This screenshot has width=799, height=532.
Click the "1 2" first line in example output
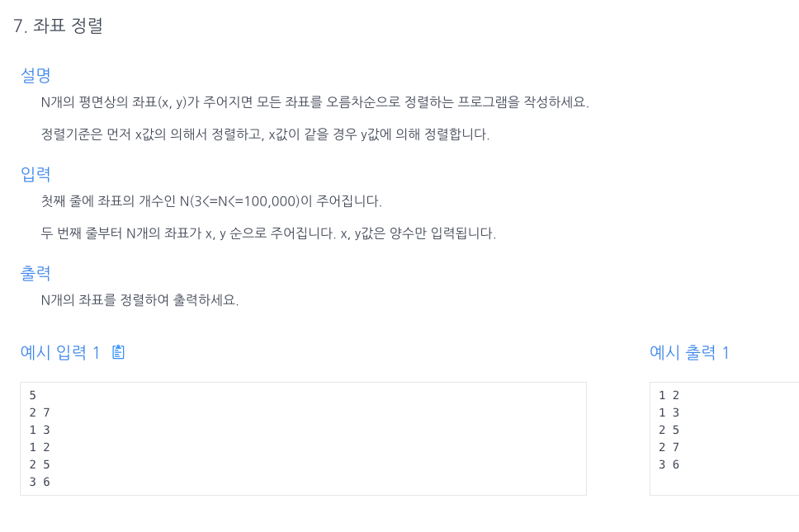[x=669, y=395]
